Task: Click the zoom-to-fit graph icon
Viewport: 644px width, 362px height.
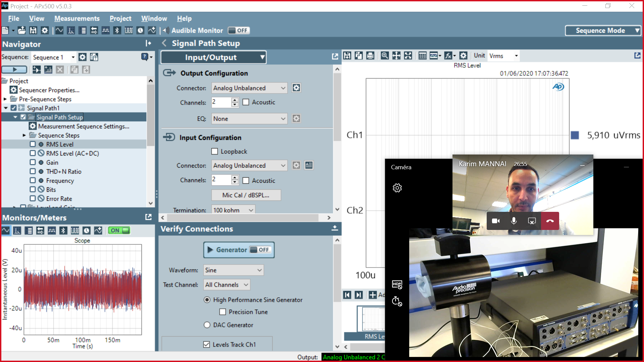Action: pos(408,56)
